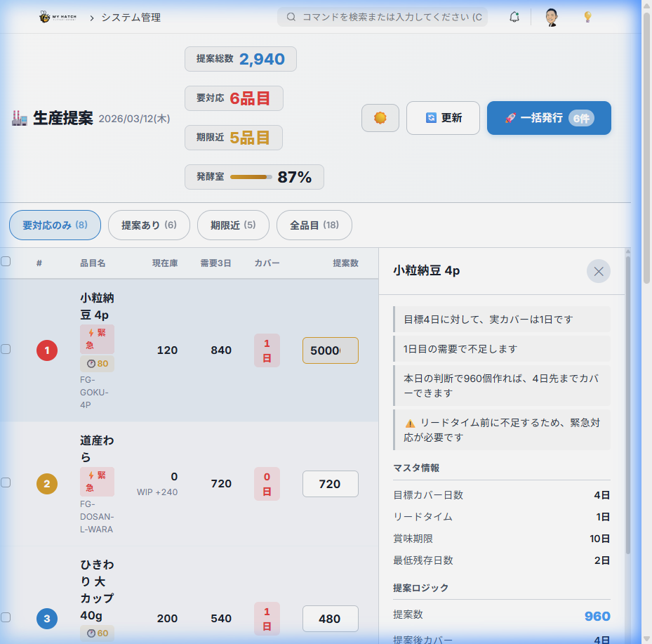Screen dimensions: 652x644
Task: Click the yellow number 2 rank badge
Action: pos(47,484)
